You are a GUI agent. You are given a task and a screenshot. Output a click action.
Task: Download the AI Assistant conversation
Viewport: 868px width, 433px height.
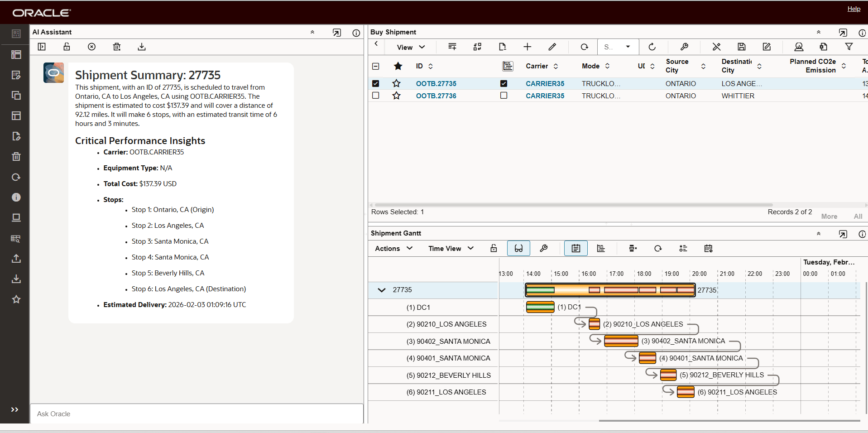tap(141, 47)
